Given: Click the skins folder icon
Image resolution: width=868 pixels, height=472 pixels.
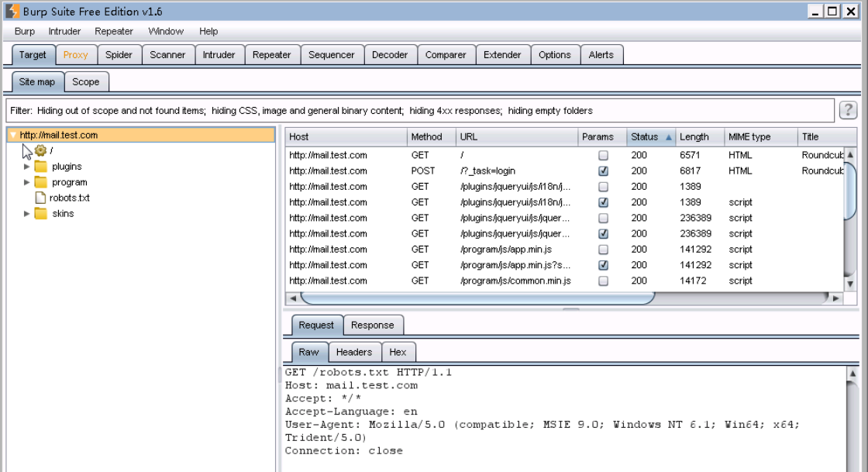Looking at the screenshot, I should coord(40,214).
